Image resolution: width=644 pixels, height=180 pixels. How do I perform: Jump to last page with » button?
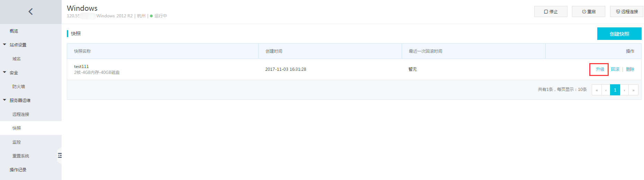(x=633, y=90)
